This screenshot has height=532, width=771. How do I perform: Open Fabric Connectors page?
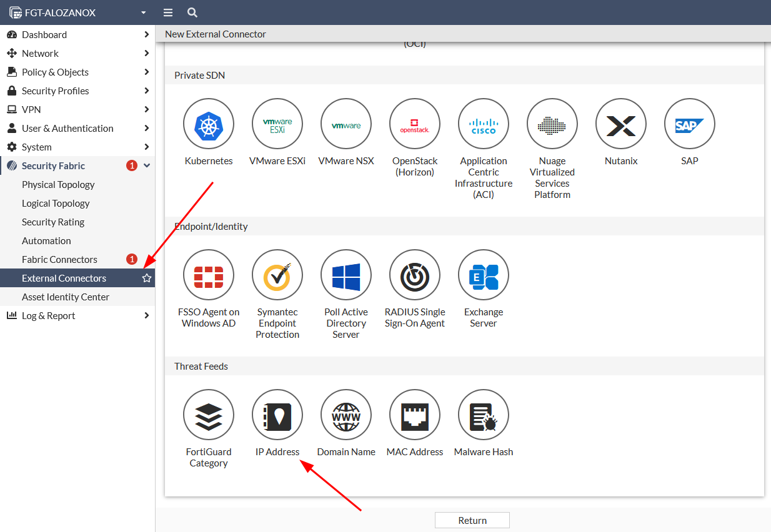click(x=59, y=260)
